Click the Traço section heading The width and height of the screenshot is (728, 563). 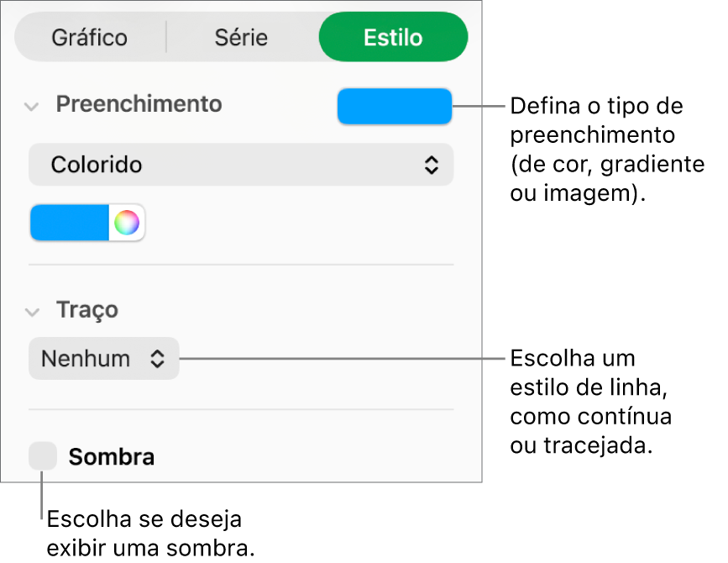coord(86,310)
